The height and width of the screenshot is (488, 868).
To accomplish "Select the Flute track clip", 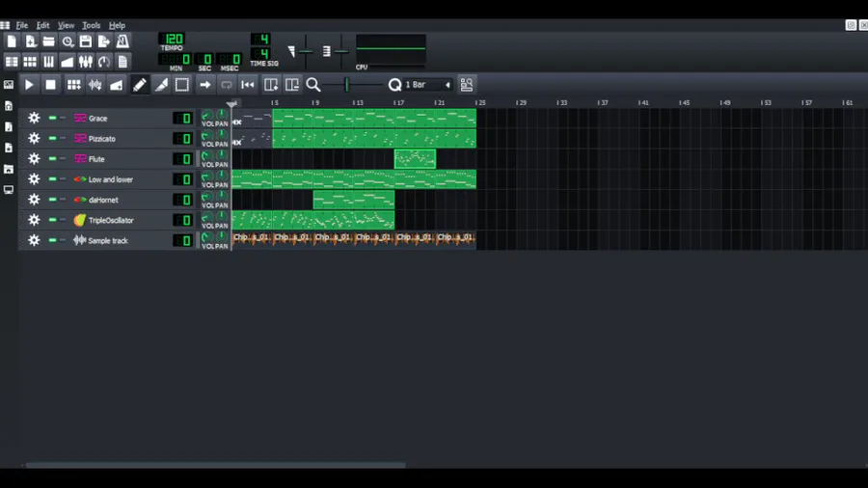I will (415, 159).
